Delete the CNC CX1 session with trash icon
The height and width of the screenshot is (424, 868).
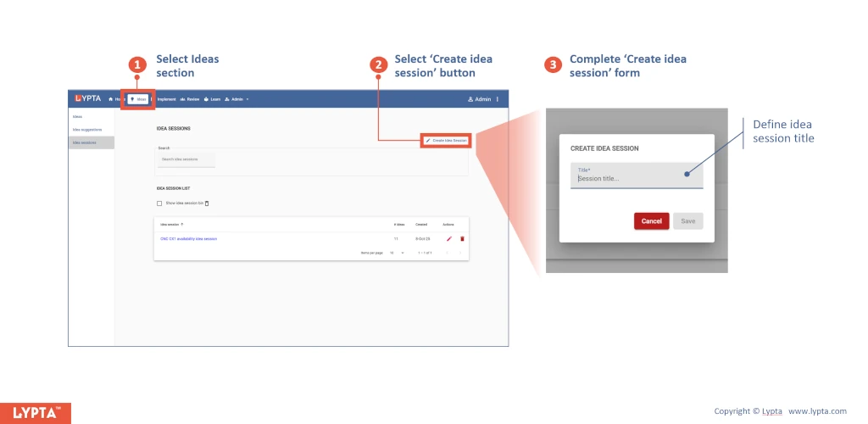click(x=462, y=238)
